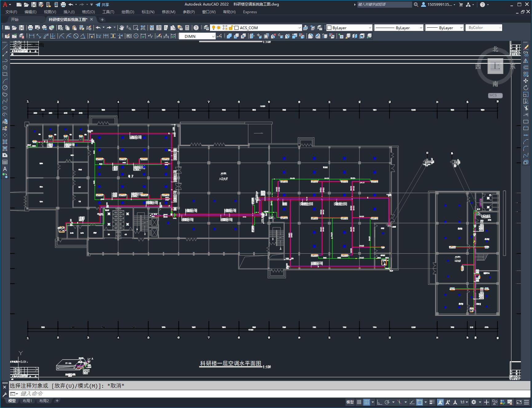
Task: Click the keyword search box in the title bar
Action: (384, 5)
